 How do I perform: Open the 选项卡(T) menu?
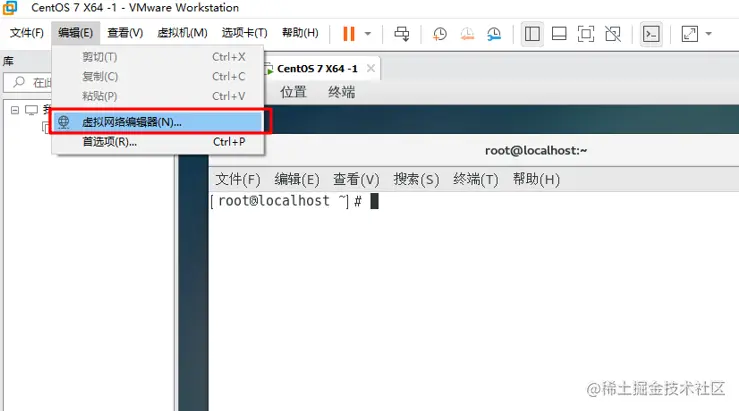click(245, 33)
